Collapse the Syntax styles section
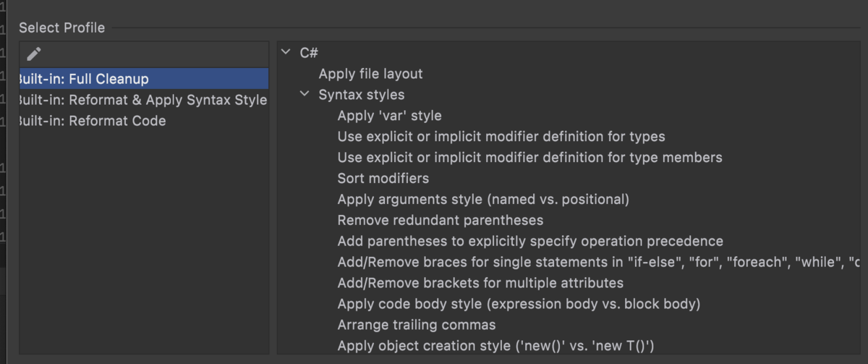 [x=305, y=95]
